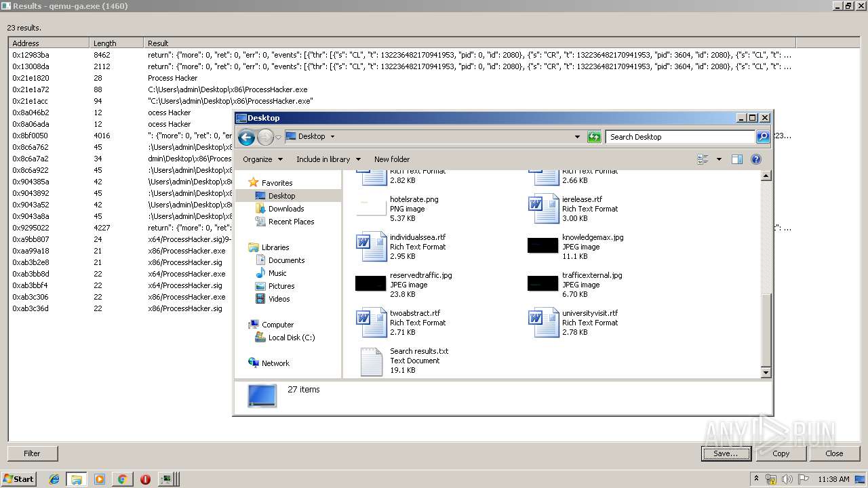Click the file list scroll down arrow

[766, 372]
